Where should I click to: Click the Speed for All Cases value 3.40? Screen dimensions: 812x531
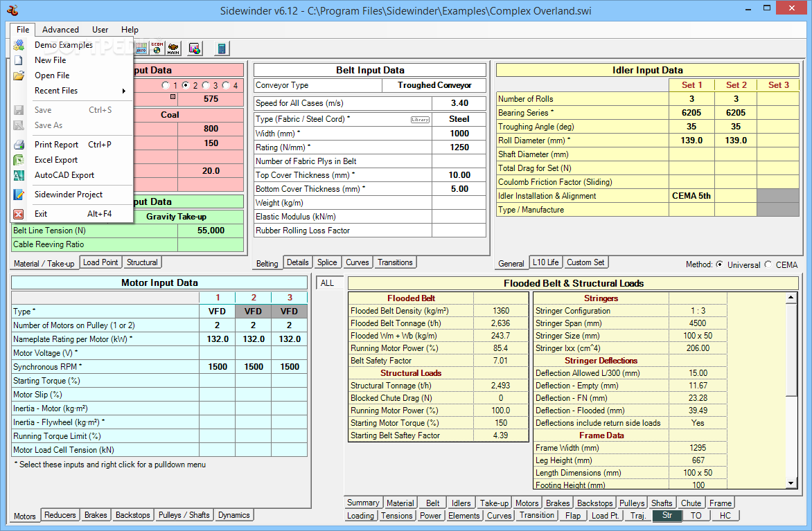point(459,103)
